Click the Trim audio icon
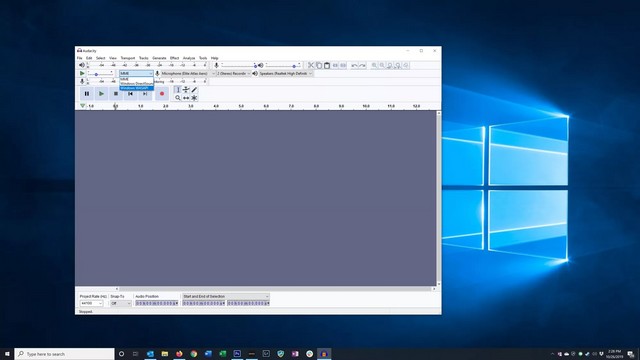 click(335, 65)
